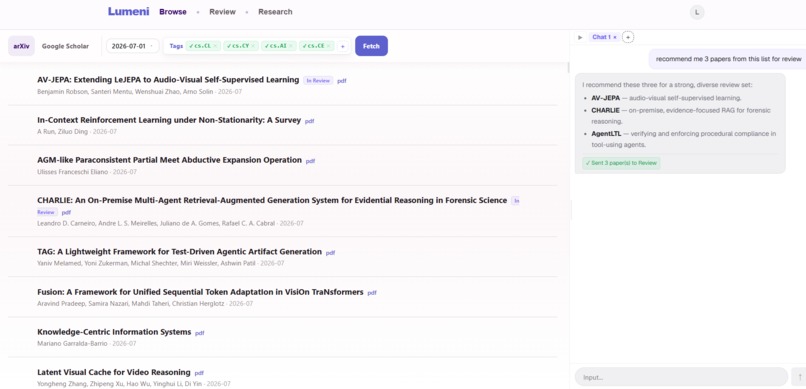Open the pdf link for AV-JEPA

342,81
